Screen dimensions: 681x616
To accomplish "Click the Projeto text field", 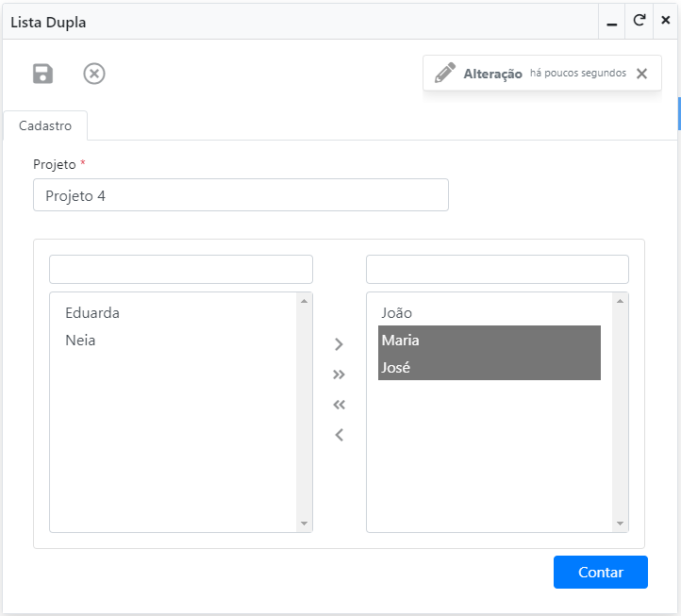I will [x=241, y=195].
